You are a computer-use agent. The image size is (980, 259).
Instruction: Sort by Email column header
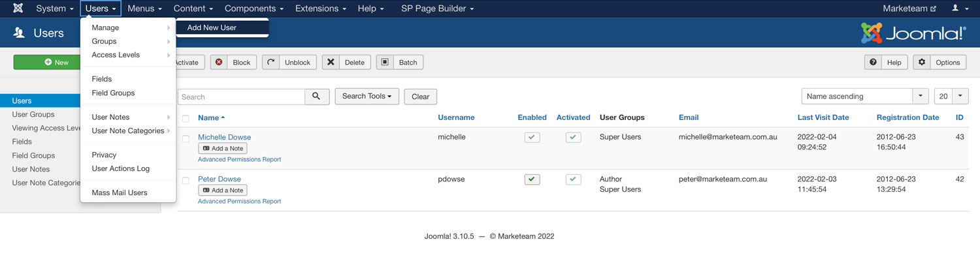[689, 117]
